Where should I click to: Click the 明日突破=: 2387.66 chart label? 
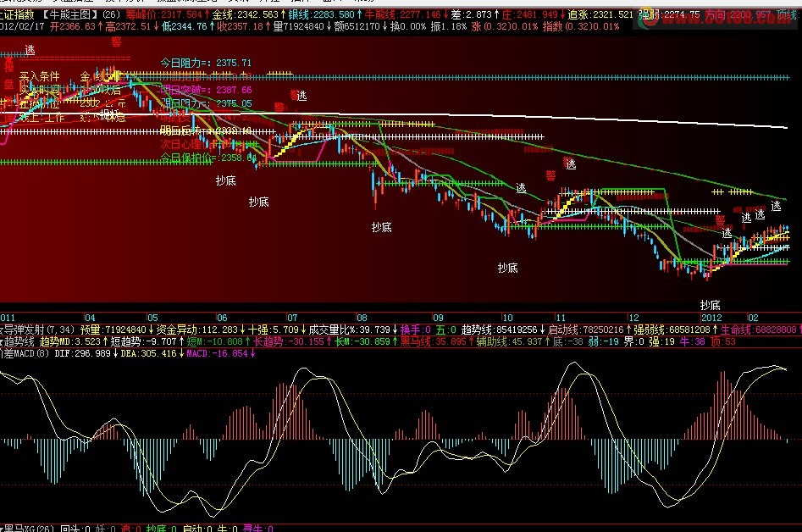point(206,90)
